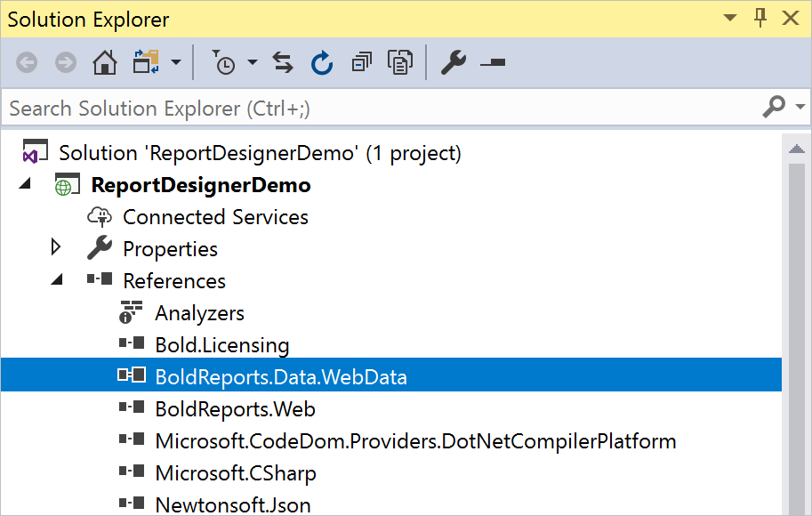The width and height of the screenshot is (812, 516).
Task: Toggle Show All Files
Action: click(x=400, y=62)
